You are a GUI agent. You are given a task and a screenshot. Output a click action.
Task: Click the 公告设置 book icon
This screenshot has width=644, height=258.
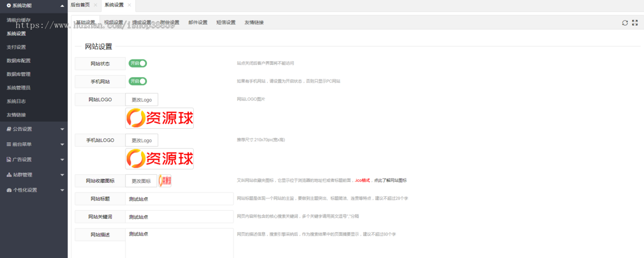pyautogui.click(x=9, y=129)
